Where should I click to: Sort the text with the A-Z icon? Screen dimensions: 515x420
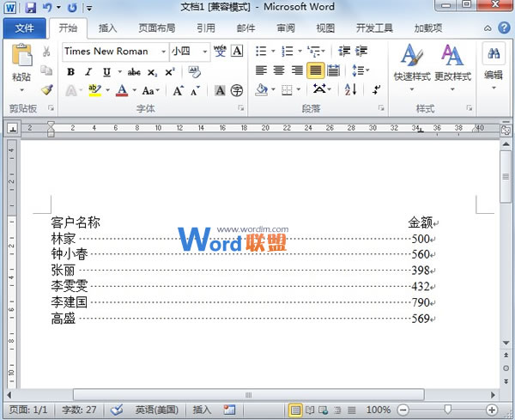coord(350,89)
